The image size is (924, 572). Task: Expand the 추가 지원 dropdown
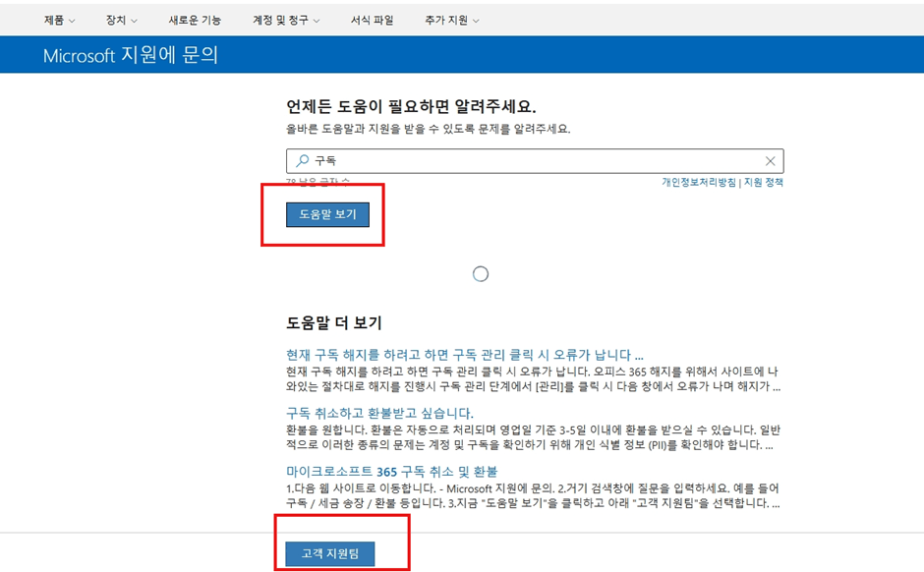pyautogui.click(x=452, y=20)
